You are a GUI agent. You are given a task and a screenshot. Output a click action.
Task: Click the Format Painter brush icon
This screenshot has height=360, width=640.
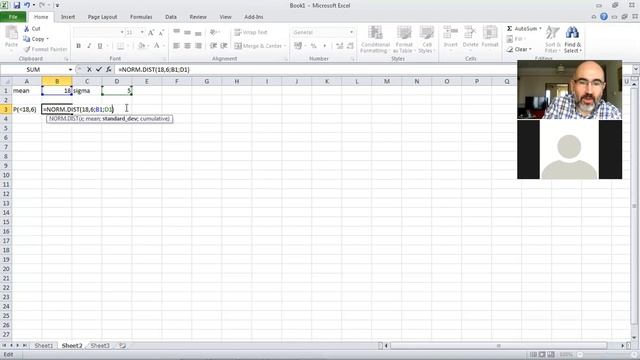click(27, 49)
